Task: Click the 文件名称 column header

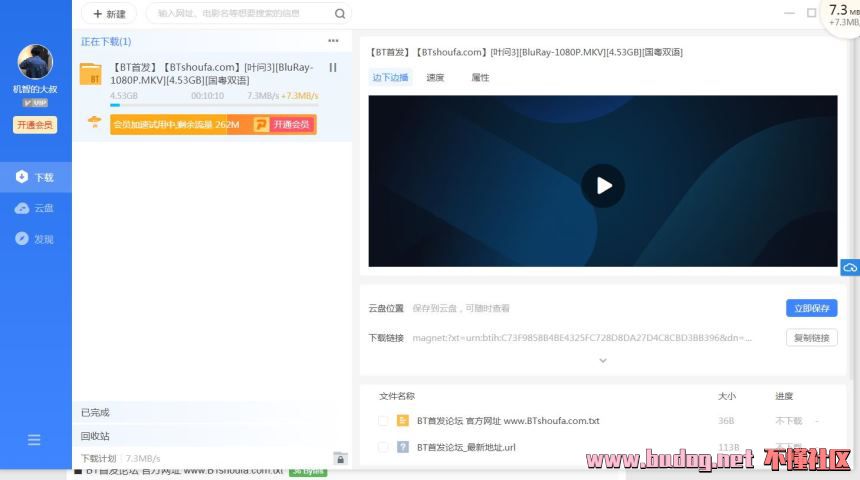Action: [x=397, y=396]
